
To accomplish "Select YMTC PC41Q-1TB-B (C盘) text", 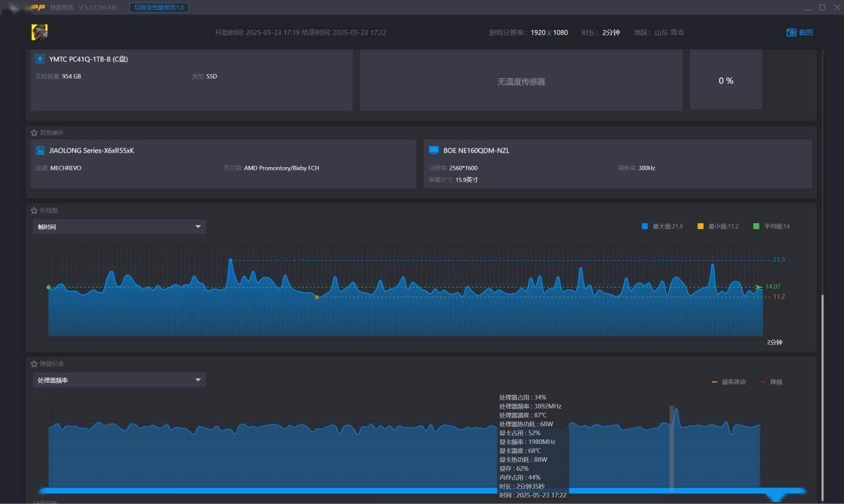I will pyautogui.click(x=89, y=59).
